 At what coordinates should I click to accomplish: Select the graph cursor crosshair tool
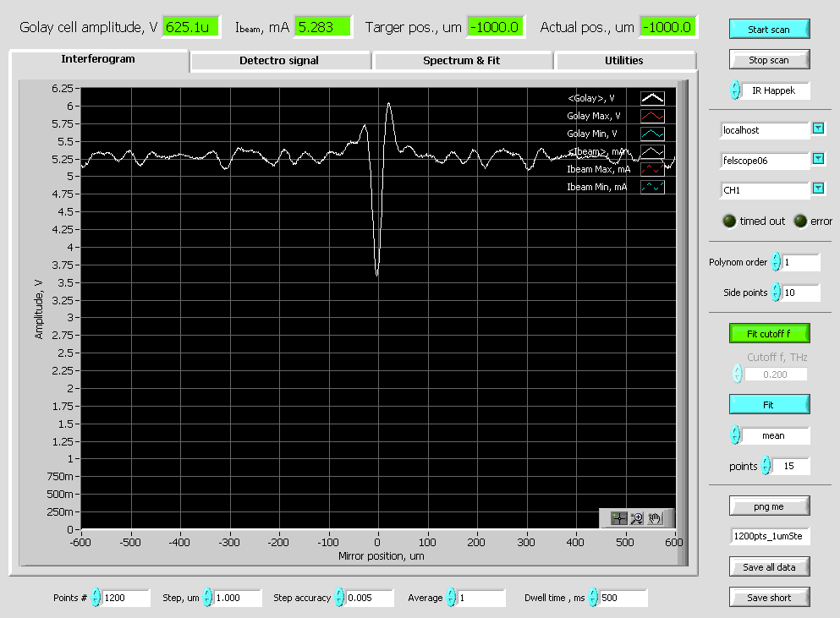pos(618,518)
